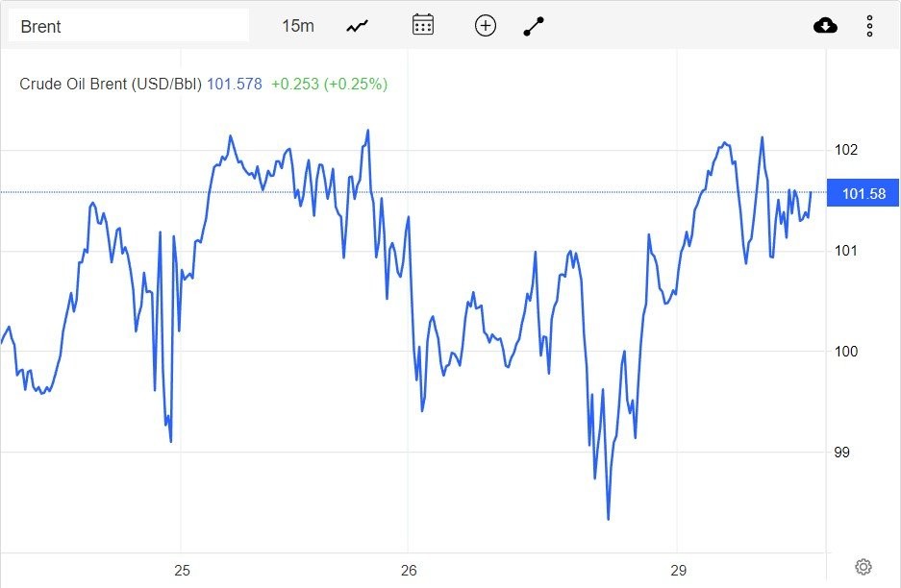Select the trend line drawing tool

534,26
